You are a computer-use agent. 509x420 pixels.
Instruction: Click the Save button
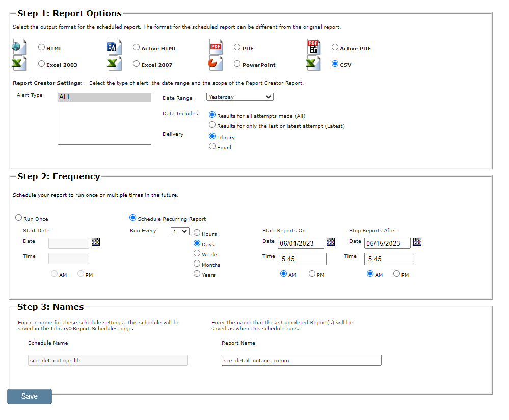[30, 397]
